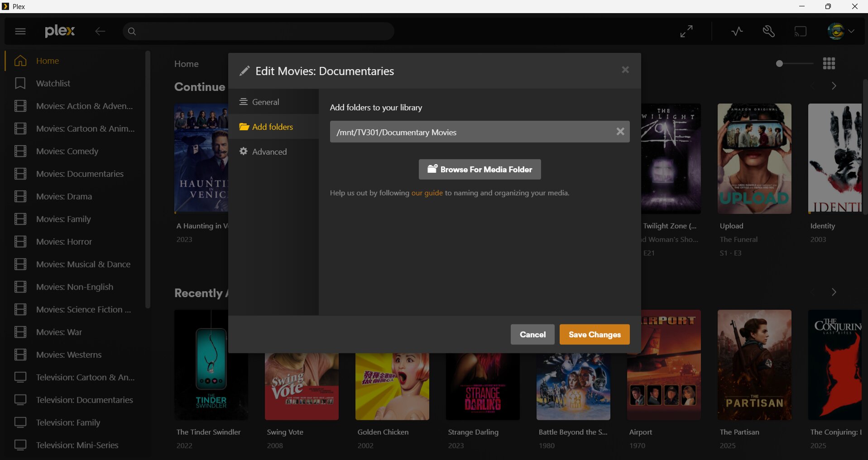The width and height of the screenshot is (868, 460).
Task: Open the Twilight Zone poster
Action: coord(671,159)
